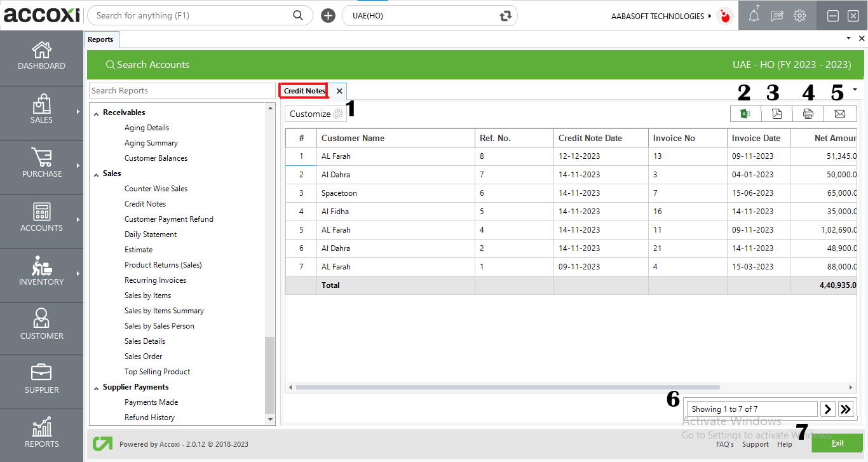This screenshot has width=868, height=462.
Task: Collapse the Supplier Payments group
Action: pos(97,388)
